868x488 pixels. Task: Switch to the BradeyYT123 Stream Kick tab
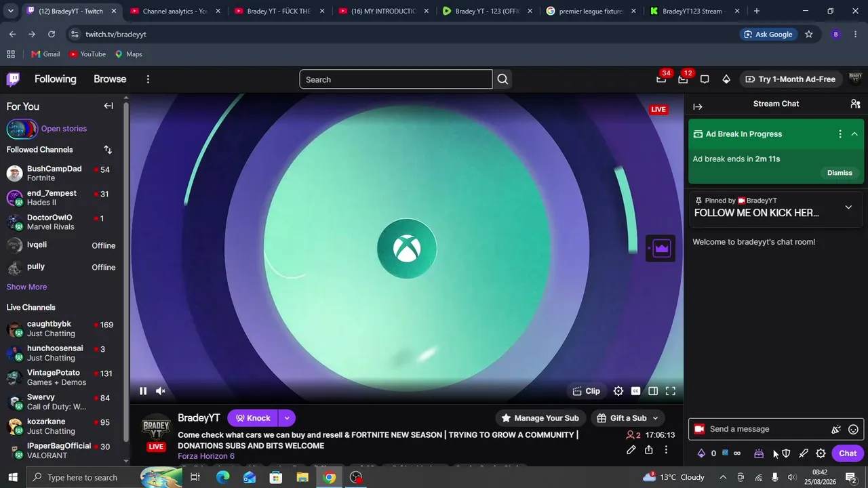tap(693, 11)
